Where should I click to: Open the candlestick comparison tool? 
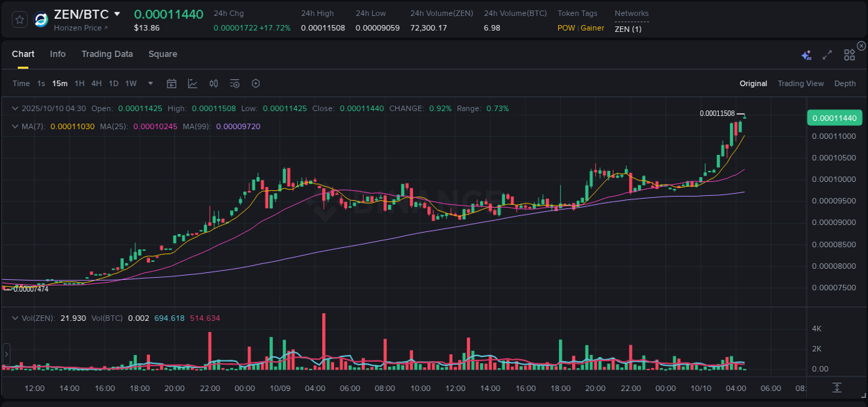click(213, 83)
